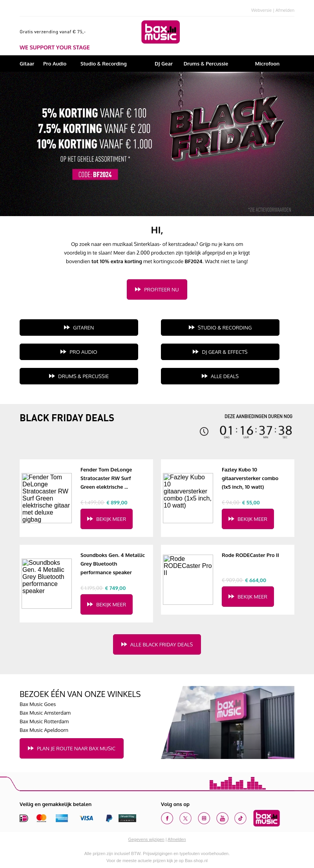Open the Studio & Recording menu item
The height and width of the screenshot is (868, 314).
tap(104, 64)
